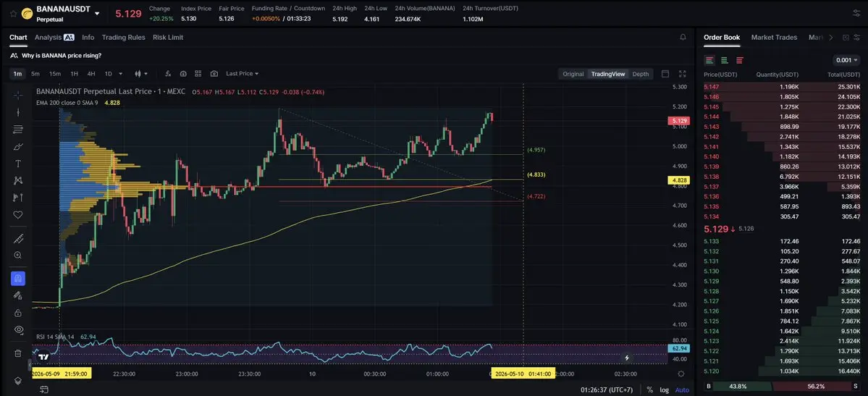Click the trash remove drawings icon
Viewport: 868px width, 396px height.
coord(17,353)
